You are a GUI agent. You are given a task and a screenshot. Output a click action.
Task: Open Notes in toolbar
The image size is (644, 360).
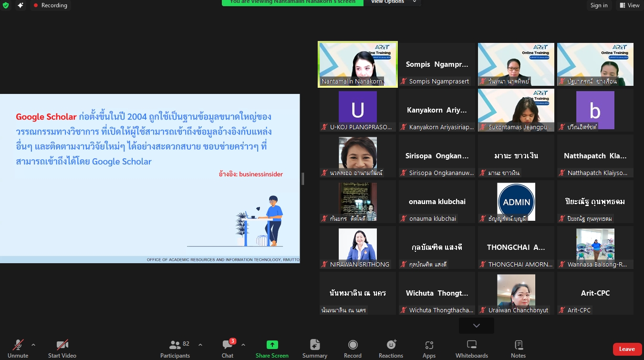coord(519,349)
